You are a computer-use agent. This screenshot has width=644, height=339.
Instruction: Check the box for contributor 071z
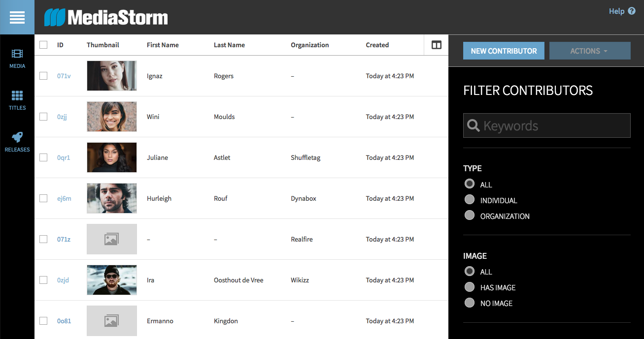coord(43,239)
